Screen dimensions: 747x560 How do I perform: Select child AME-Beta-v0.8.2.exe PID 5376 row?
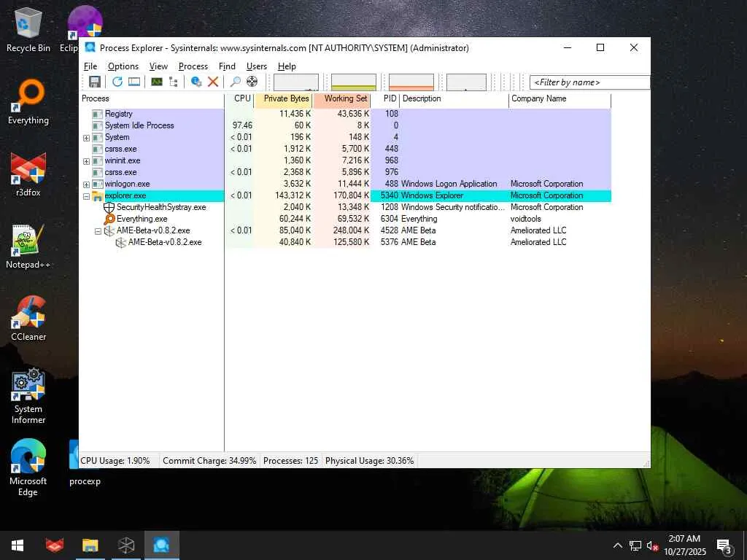click(345, 242)
